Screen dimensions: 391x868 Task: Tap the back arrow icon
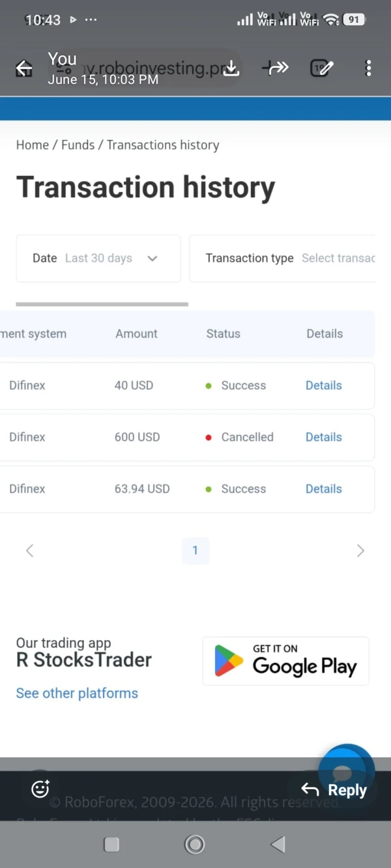point(24,68)
